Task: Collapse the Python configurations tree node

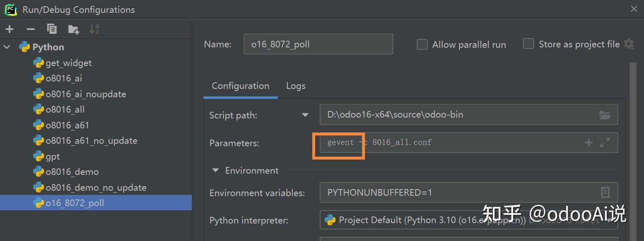Action: pos(7,47)
